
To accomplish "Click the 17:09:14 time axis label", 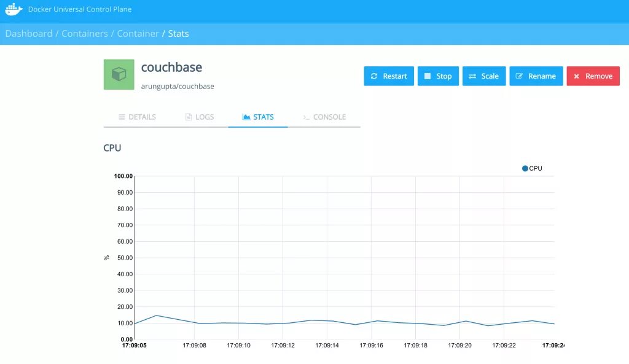I will 327,345.
